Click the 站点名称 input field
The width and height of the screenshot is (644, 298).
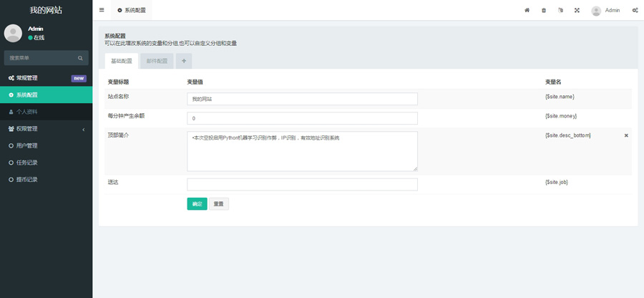pos(302,99)
